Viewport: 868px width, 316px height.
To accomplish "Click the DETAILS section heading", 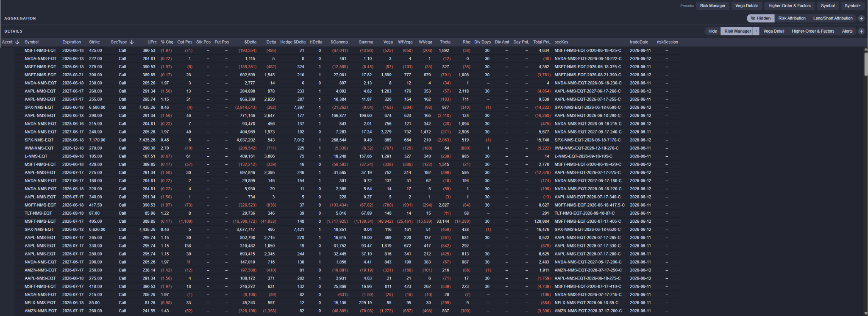I will 13,31.
